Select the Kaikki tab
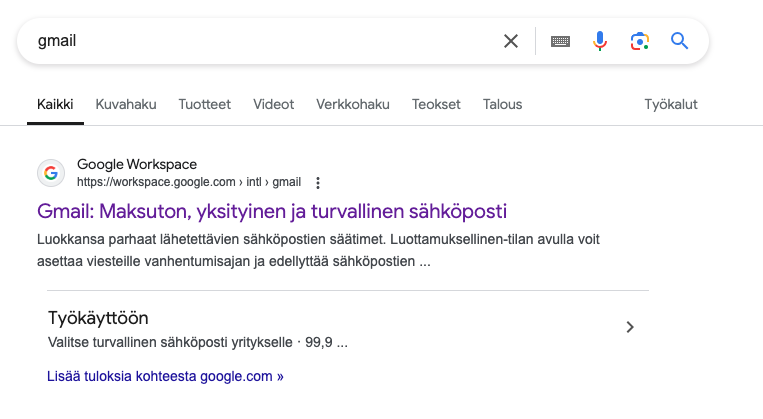Screen dimensions: 763x419 tap(55, 104)
